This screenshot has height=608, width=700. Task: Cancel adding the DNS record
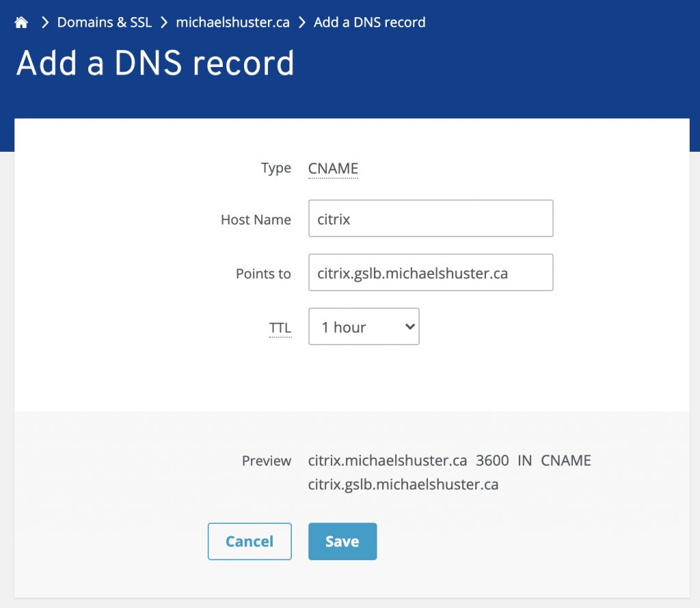(x=250, y=541)
